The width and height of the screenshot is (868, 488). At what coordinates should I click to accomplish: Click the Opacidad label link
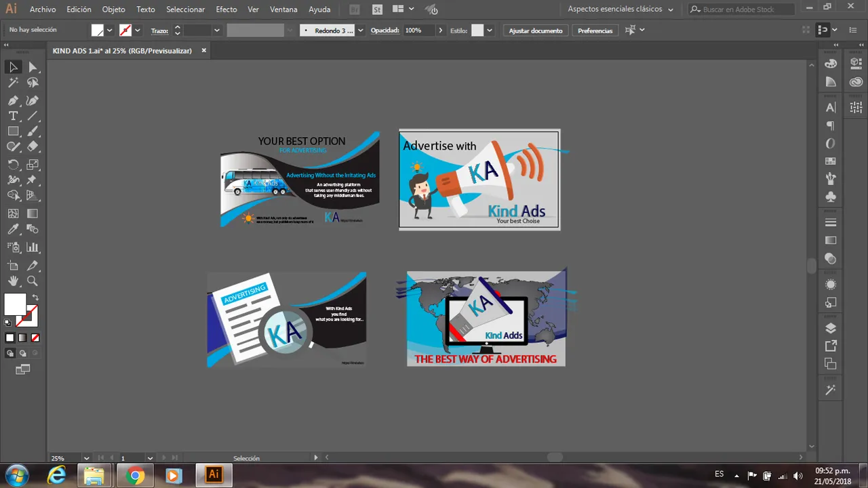tap(384, 30)
